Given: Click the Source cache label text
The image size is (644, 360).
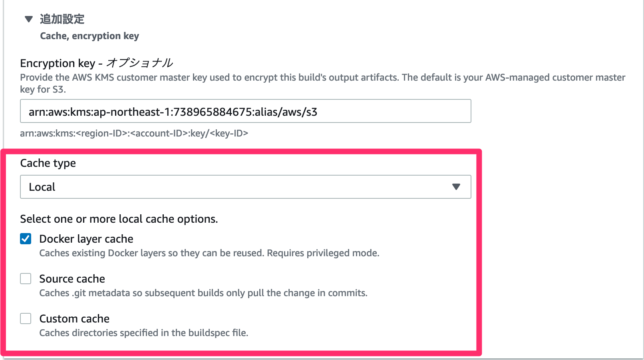Looking at the screenshot, I should coord(72,279).
